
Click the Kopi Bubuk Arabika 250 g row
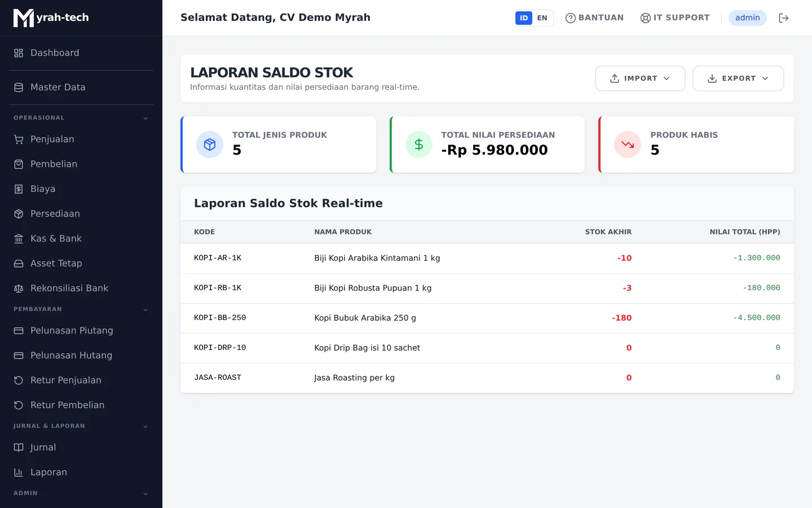(x=487, y=318)
